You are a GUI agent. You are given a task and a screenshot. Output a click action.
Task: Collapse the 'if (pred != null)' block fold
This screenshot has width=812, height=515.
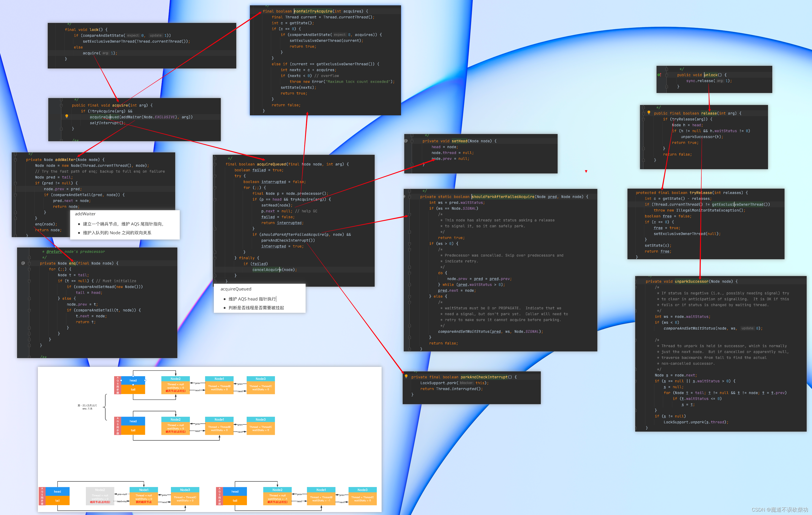tap(15, 183)
